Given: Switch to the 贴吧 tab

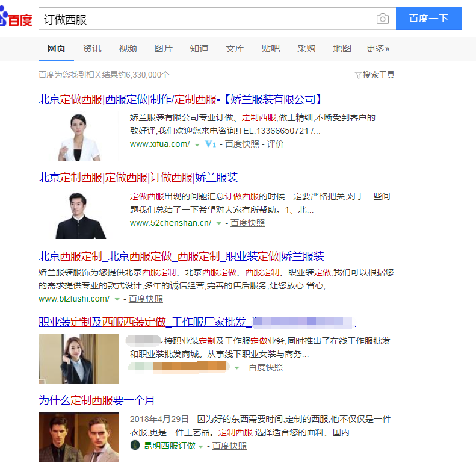Looking at the screenshot, I should pyautogui.click(x=270, y=49).
